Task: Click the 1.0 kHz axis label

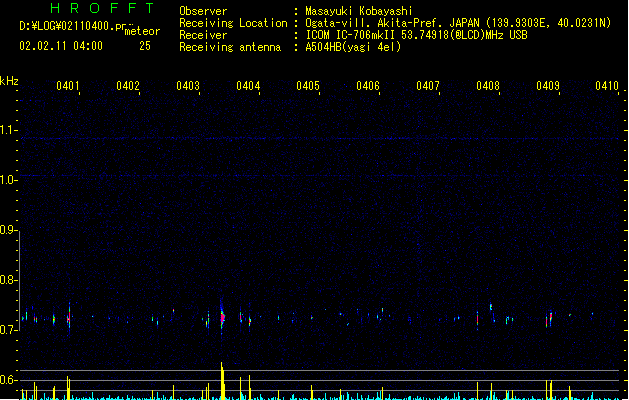Action: click(9, 180)
